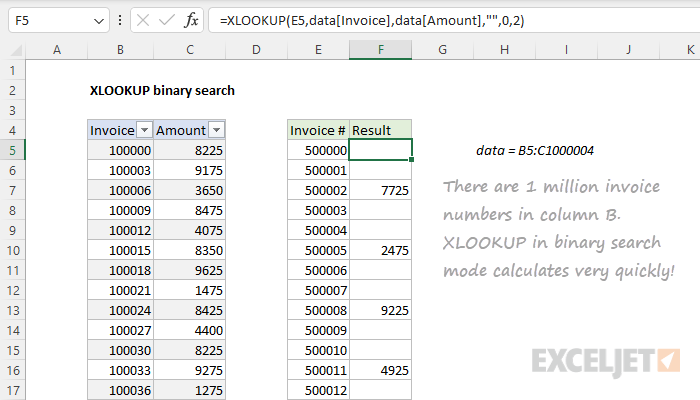The image size is (700, 400).
Task: Select amount cell 4075
Action: click(190, 230)
